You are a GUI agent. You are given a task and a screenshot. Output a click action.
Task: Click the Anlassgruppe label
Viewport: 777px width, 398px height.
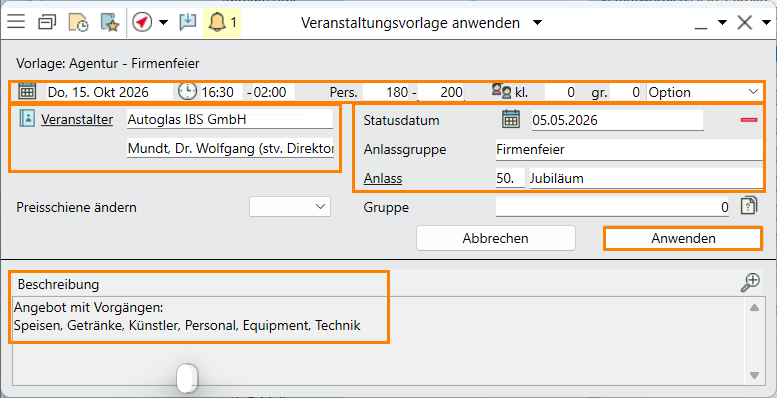(x=405, y=150)
